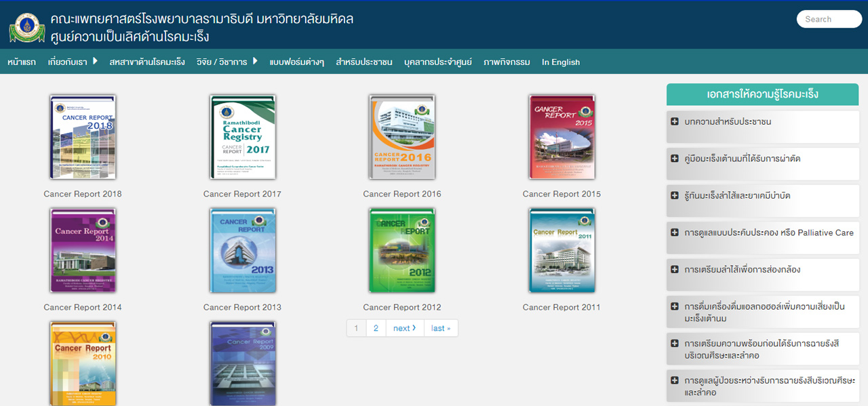The width and height of the screenshot is (868, 406).
Task: Expand plus icon for การเตรียมความพร้อมก่อนได้รับการฉายรังสี
Action: (x=675, y=343)
